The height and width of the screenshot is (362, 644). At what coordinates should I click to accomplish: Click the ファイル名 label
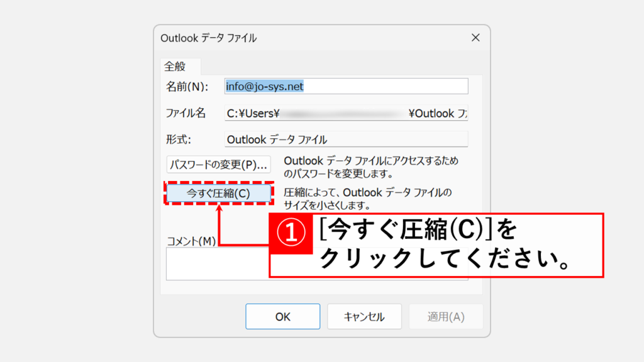pyautogui.click(x=186, y=113)
